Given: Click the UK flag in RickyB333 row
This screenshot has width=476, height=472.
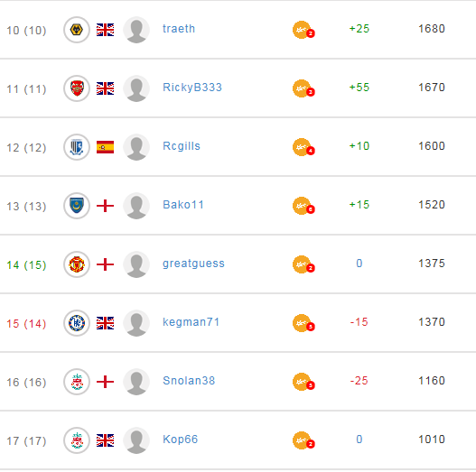Looking at the screenshot, I should click(105, 88).
